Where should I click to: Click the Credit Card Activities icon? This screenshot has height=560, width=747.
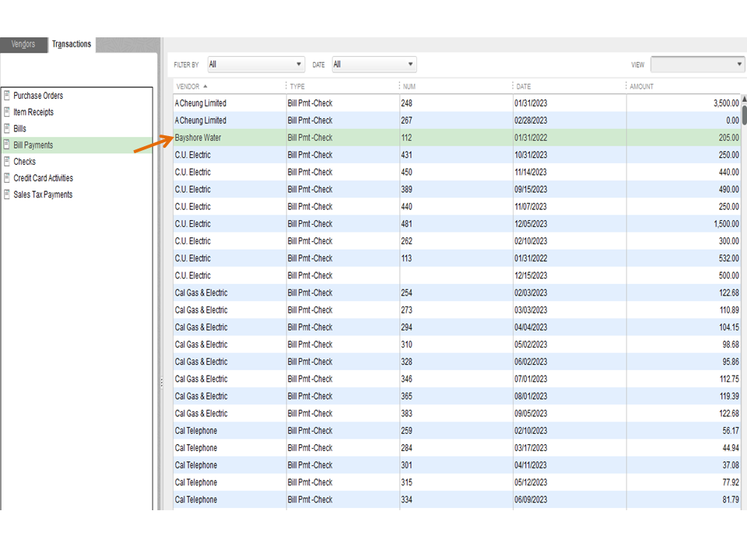click(7, 178)
